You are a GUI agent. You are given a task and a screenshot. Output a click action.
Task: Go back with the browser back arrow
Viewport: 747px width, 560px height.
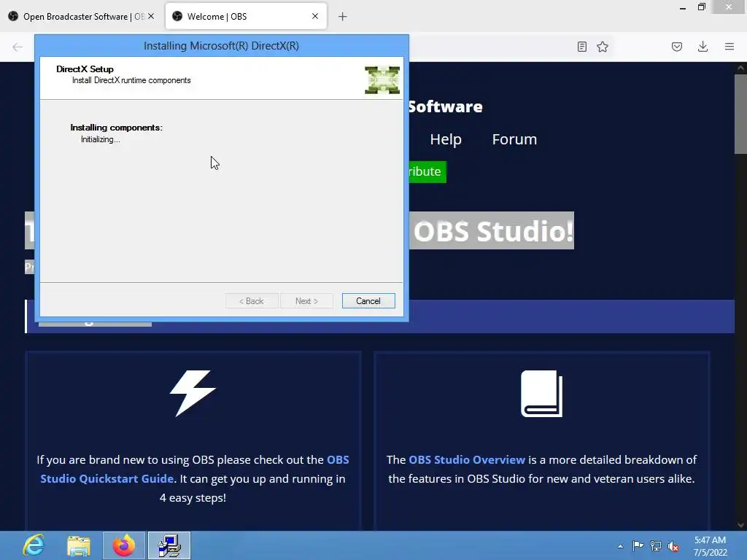coord(18,47)
